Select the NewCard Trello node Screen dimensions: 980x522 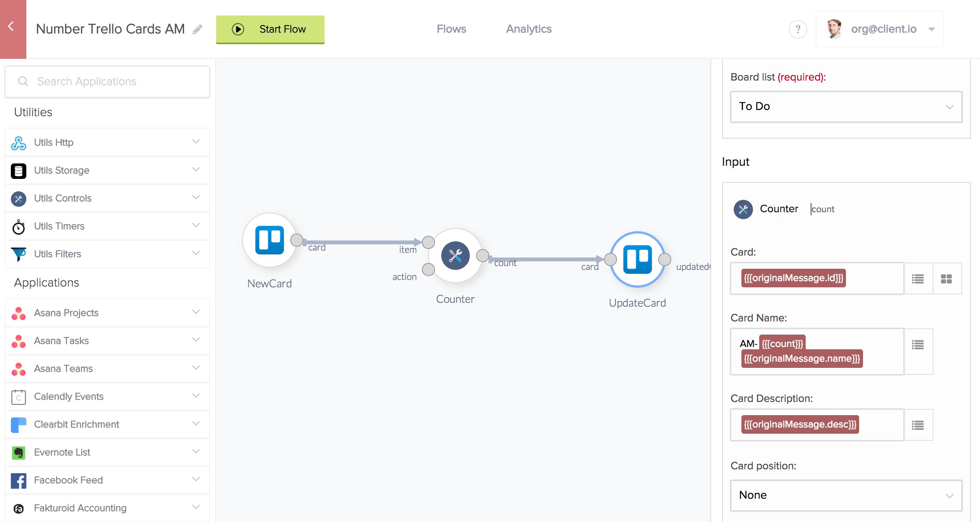coord(270,240)
